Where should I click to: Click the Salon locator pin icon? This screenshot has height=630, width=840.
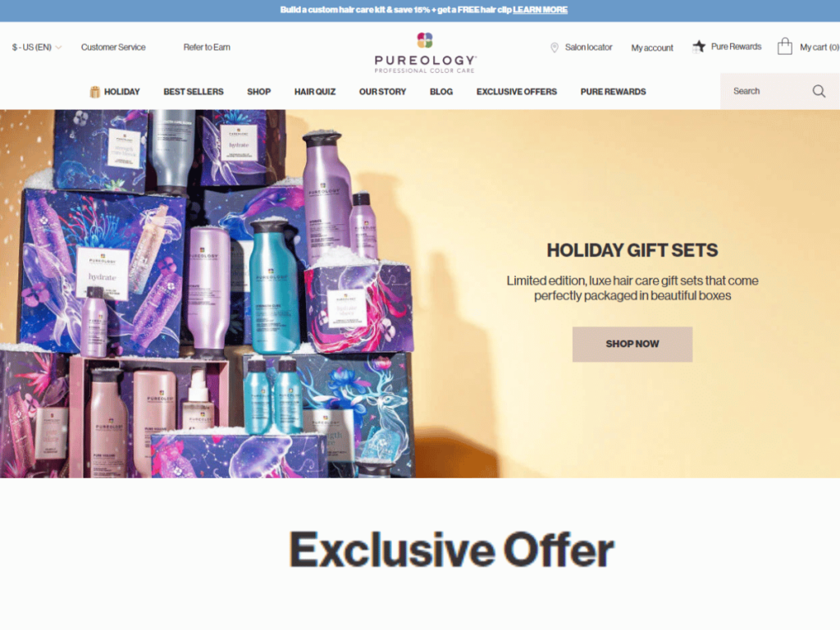point(555,48)
